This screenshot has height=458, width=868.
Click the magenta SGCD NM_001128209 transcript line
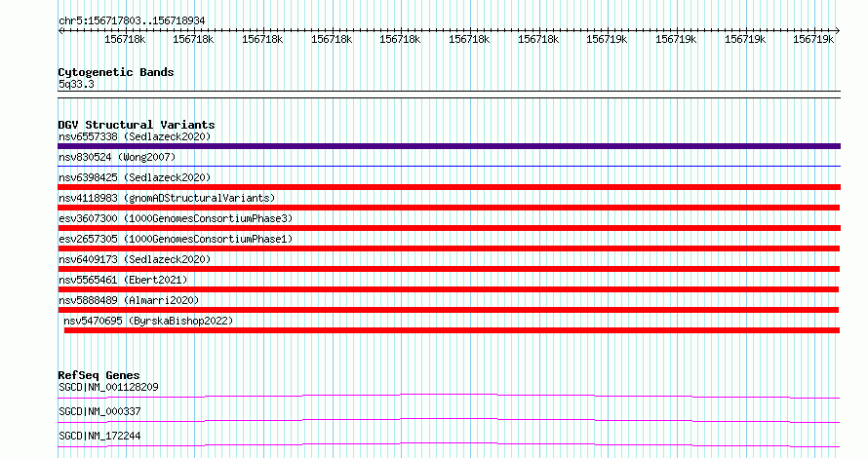[449, 396]
